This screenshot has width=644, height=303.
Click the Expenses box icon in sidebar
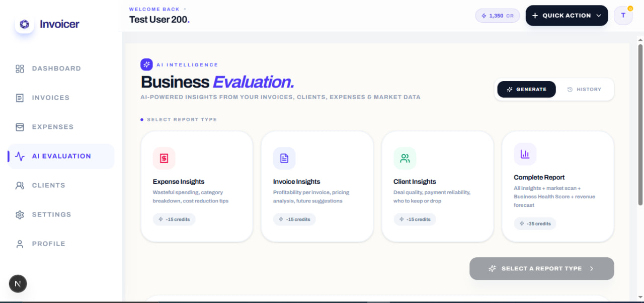pos(20,127)
